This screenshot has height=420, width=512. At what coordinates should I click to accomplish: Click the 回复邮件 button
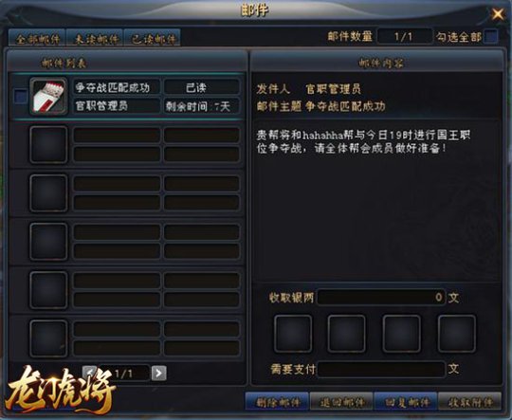406,402
